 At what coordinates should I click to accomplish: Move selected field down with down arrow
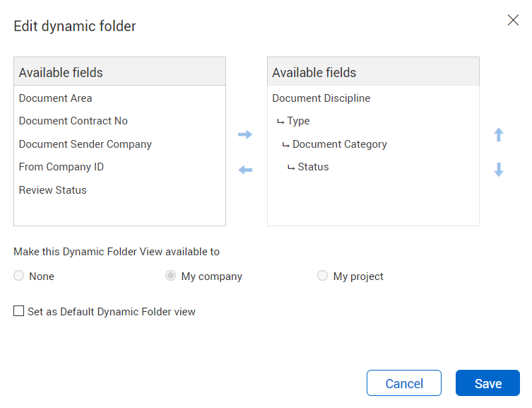pos(498,170)
